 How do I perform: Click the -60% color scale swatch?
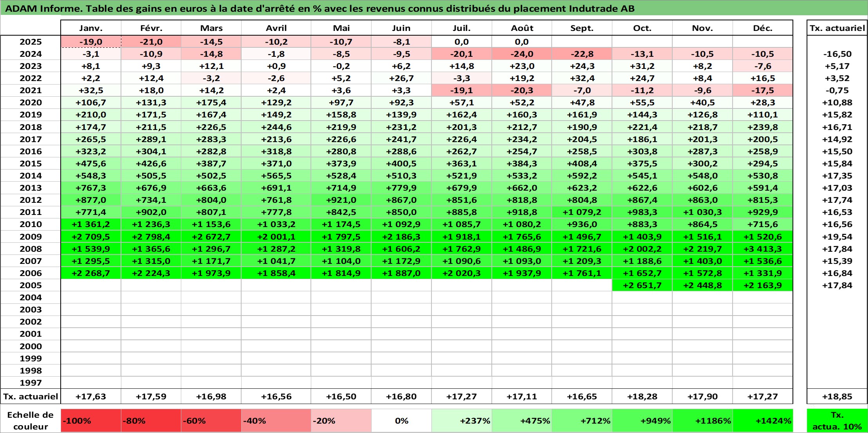tap(211, 421)
